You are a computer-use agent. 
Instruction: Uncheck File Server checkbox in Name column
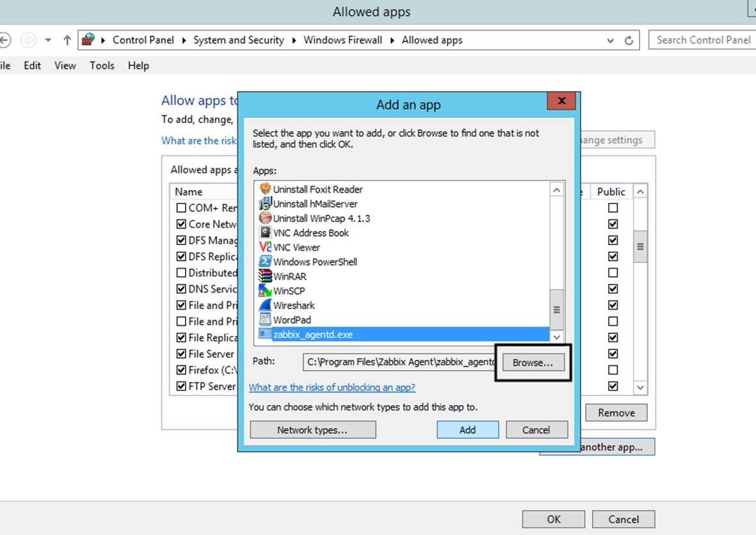[x=181, y=354]
